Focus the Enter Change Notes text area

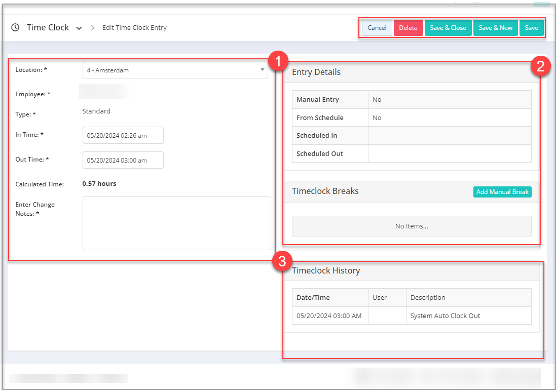click(176, 223)
